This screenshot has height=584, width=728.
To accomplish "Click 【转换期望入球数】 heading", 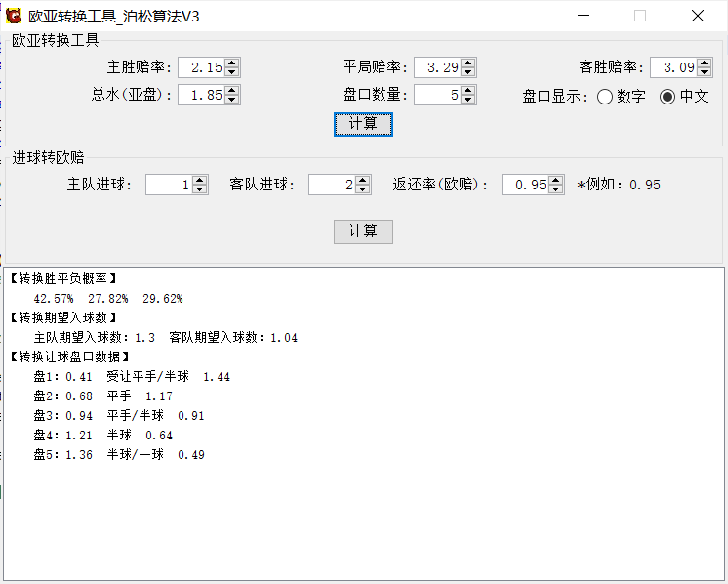I will coord(62,317).
